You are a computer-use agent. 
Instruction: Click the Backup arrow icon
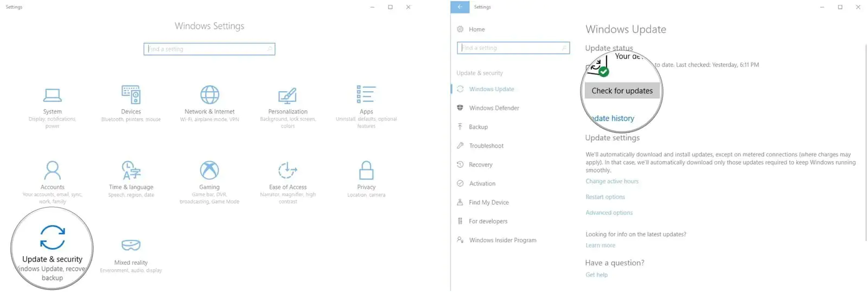coord(460,126)
